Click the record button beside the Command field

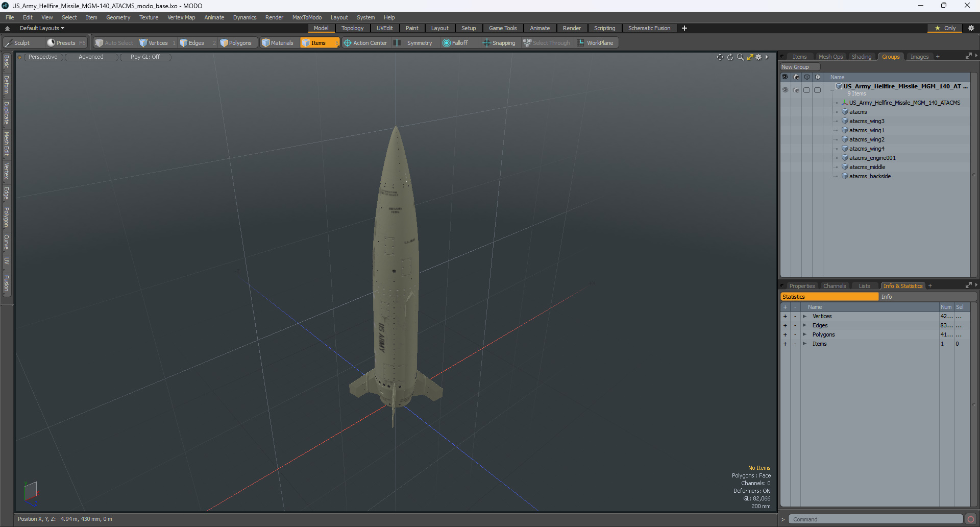(971, 519)
